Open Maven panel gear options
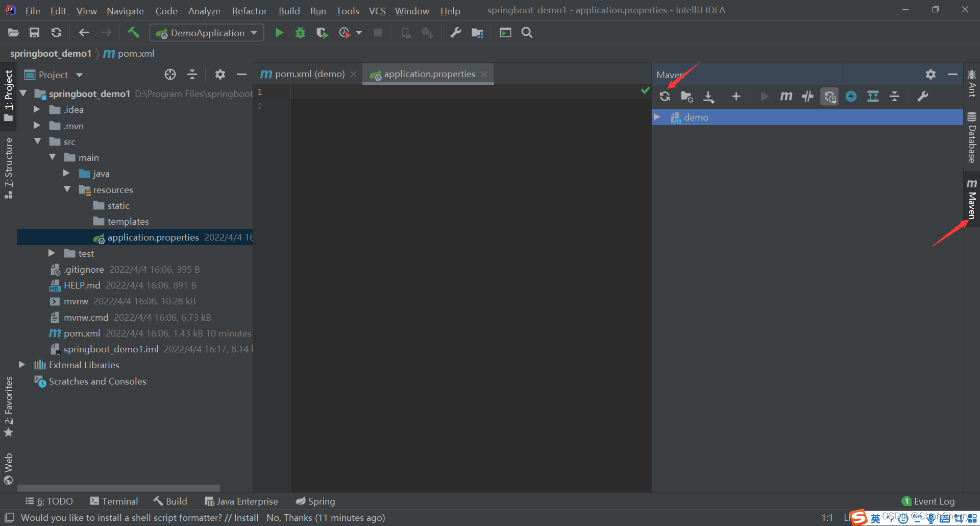Image resolution: width=980 pixels, height=526 pixels. (931, 75)
